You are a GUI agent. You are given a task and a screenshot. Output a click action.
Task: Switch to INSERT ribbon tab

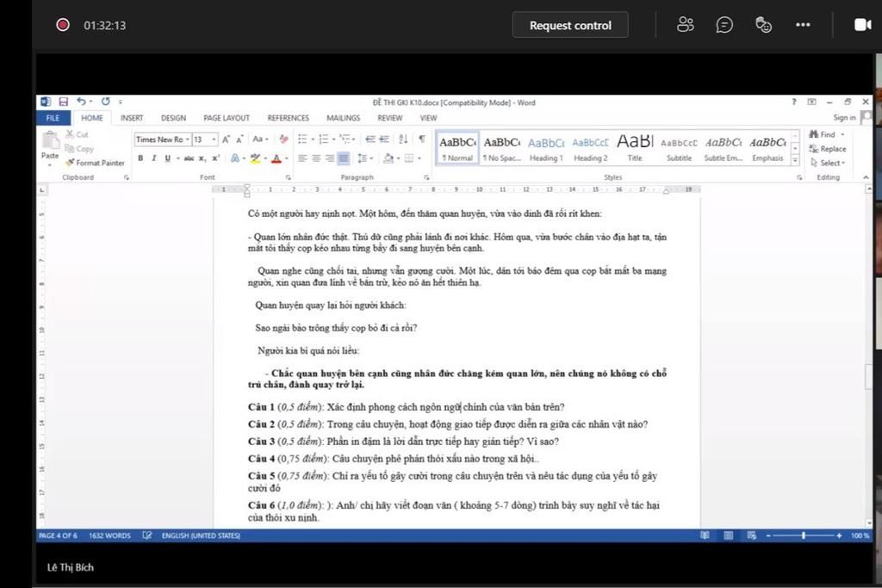[132, 118]
